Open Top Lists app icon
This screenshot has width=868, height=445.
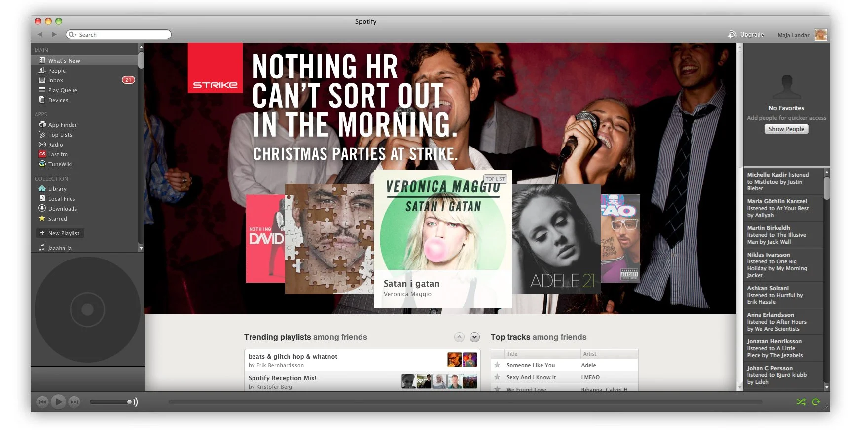(x=42, y=134)
